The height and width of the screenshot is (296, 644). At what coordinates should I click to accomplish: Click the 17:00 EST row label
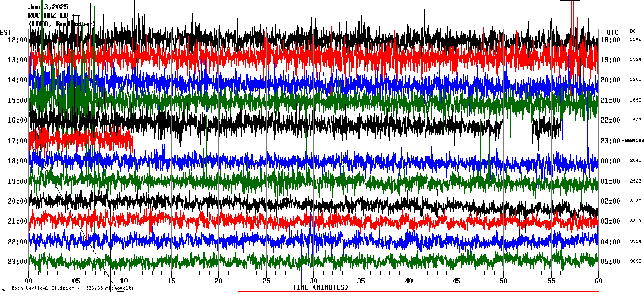[18, 141]
